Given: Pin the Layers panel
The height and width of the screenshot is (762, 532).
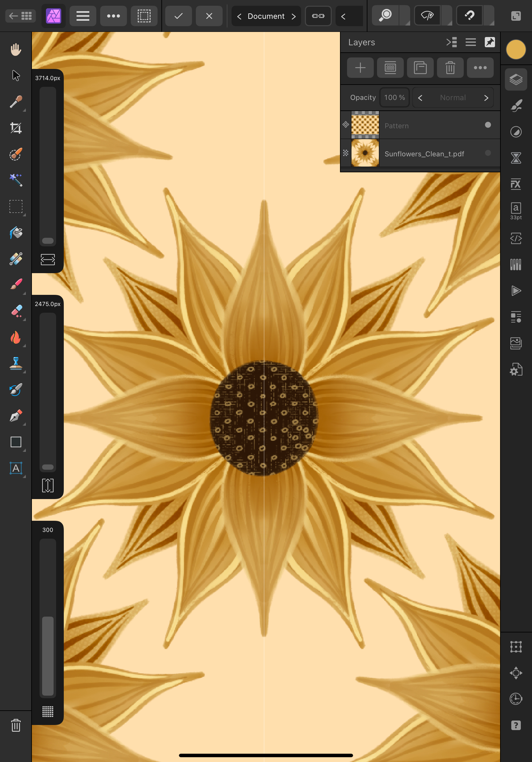Looking at the screenshot, I should click(490, 42).
